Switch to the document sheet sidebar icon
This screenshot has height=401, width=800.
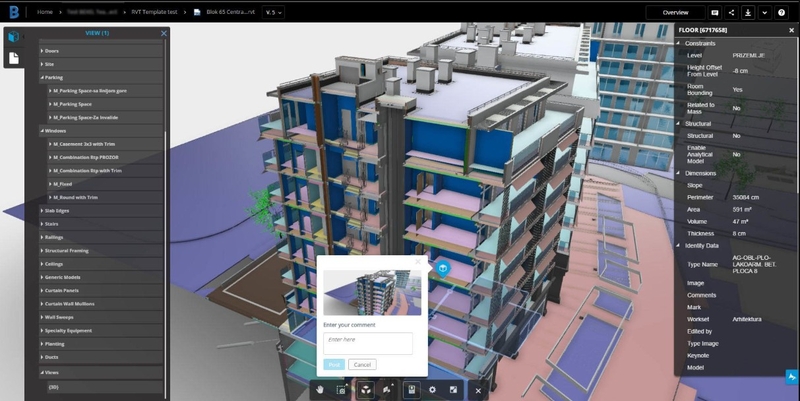14,58
